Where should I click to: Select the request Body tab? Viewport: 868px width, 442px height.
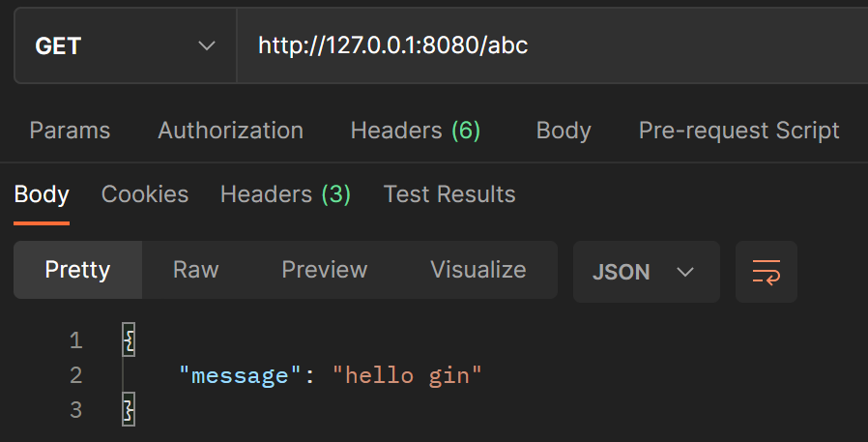(x=564, y=131)
